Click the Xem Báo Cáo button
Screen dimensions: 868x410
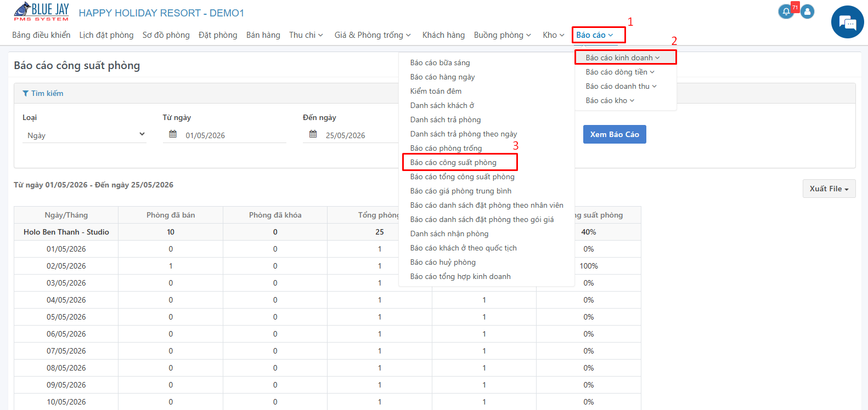(615, 134)
